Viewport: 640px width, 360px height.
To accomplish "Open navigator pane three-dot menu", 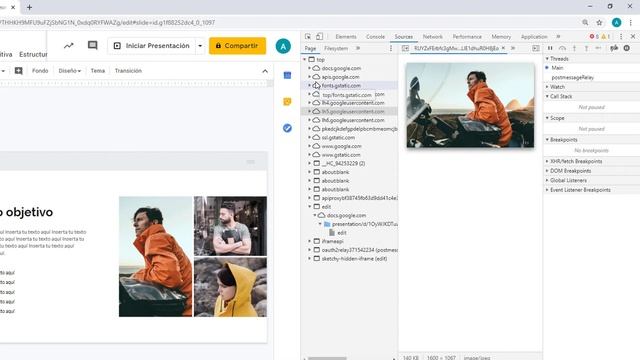I will (391, 48).
